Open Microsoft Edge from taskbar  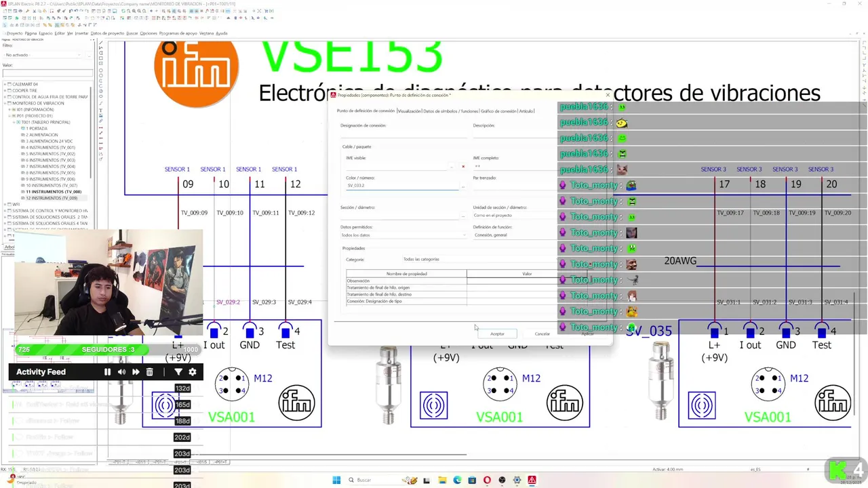pyautogui.click(x=457, y=480)
